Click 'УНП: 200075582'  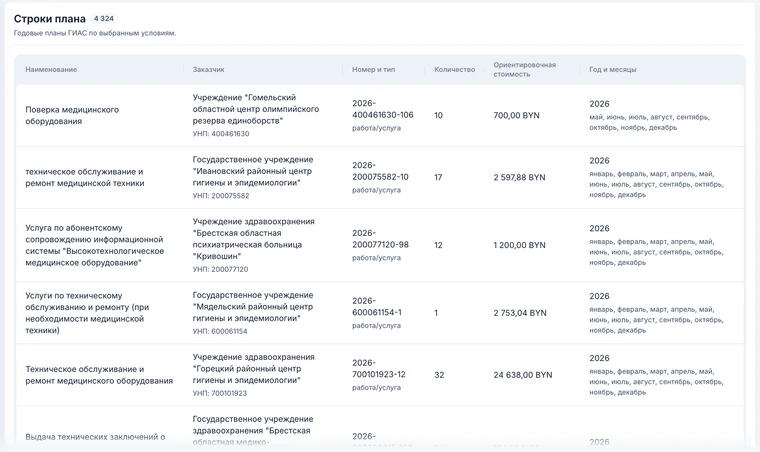221,196
